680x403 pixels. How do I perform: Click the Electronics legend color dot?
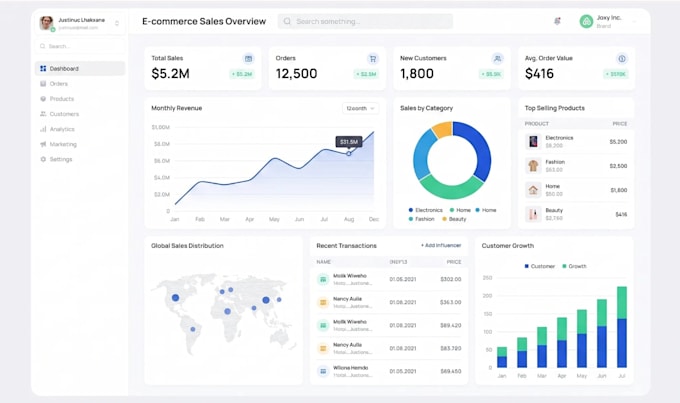[411, 210]
